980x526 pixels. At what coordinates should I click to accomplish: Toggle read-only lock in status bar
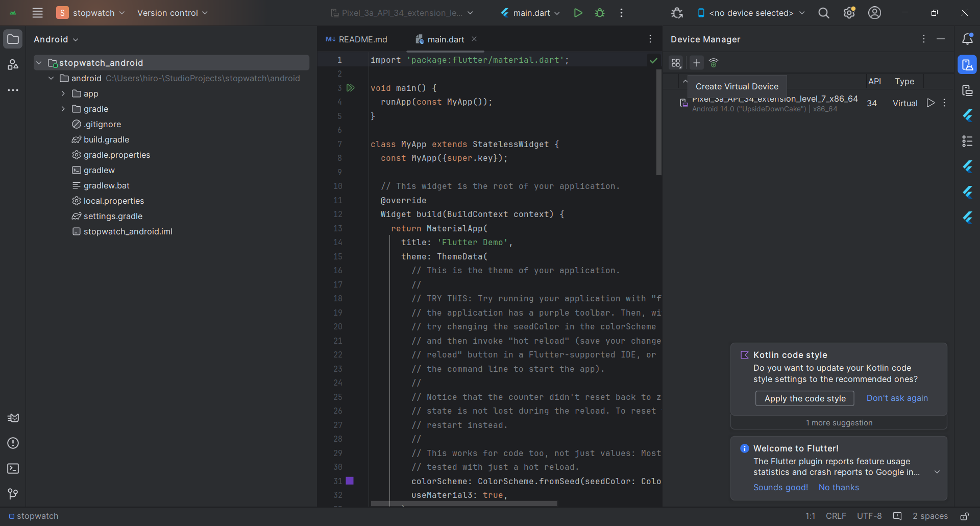(x=964, y=516)
